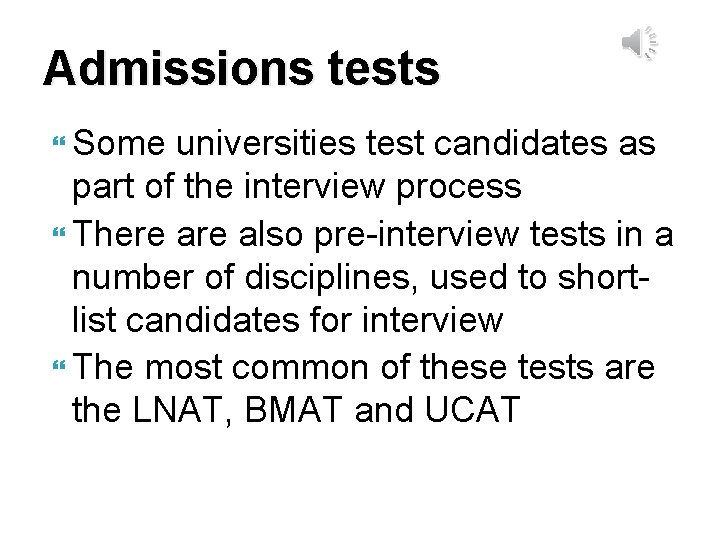Click the 'Admissions tests' slide title
Viewport: 720px width, 540px height.
click(x=242, y=68)
